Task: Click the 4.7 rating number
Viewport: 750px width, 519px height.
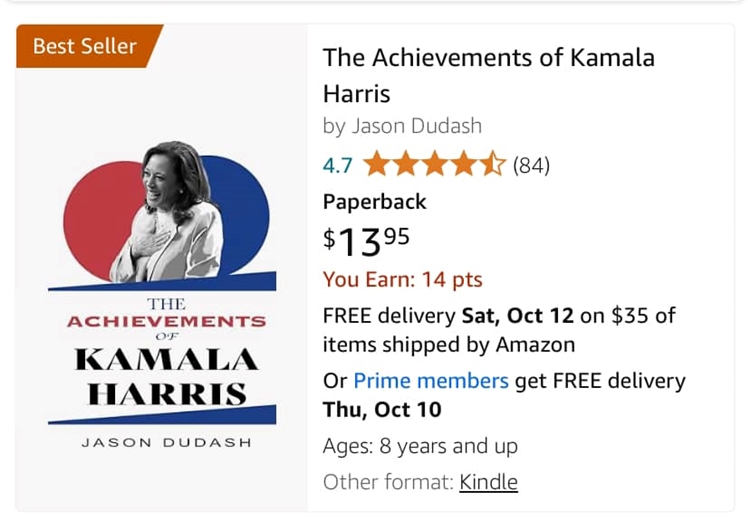Action: [x=338, y=164]
